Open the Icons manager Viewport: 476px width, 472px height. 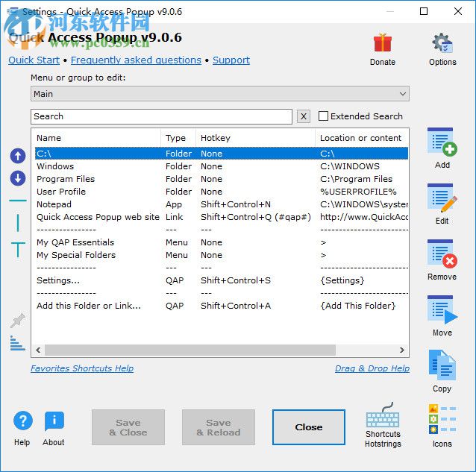click(442, 419)
